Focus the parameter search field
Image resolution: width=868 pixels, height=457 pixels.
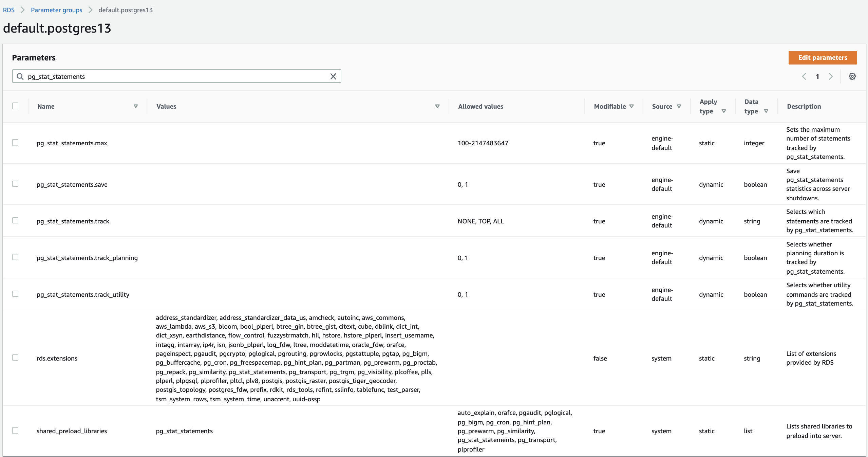point(176,76)
